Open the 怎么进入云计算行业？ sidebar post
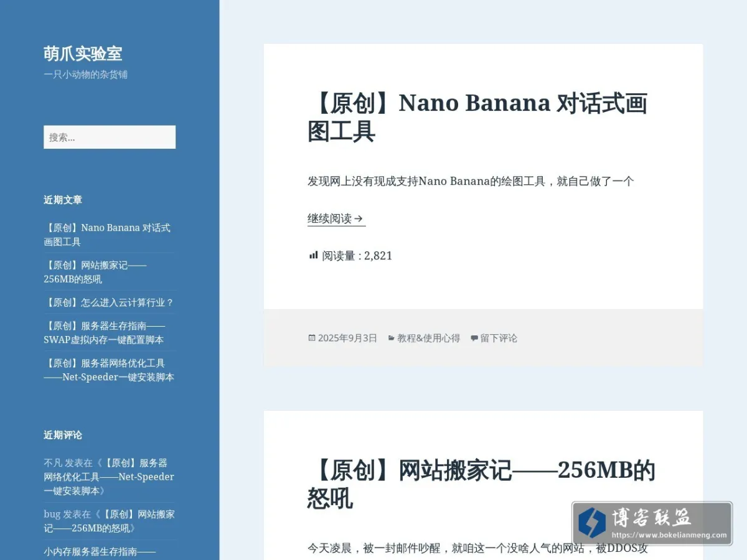Image resolution: width=747 pixels, height=560 pixels. click(109, 302)
